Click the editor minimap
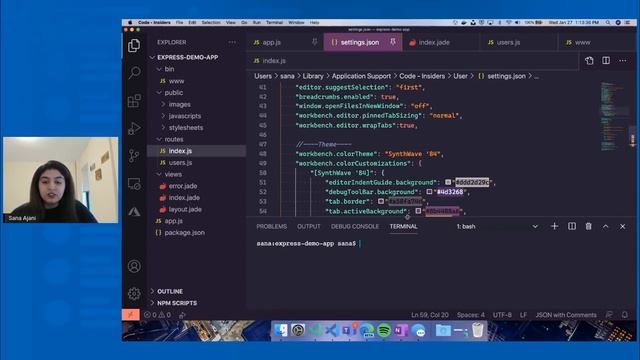 615,116
